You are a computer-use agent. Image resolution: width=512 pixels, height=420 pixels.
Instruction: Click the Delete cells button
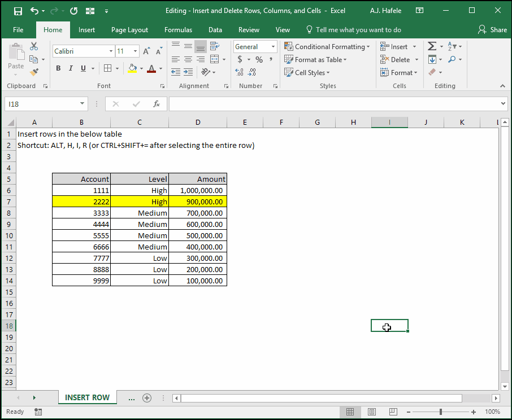pos(395,60)
